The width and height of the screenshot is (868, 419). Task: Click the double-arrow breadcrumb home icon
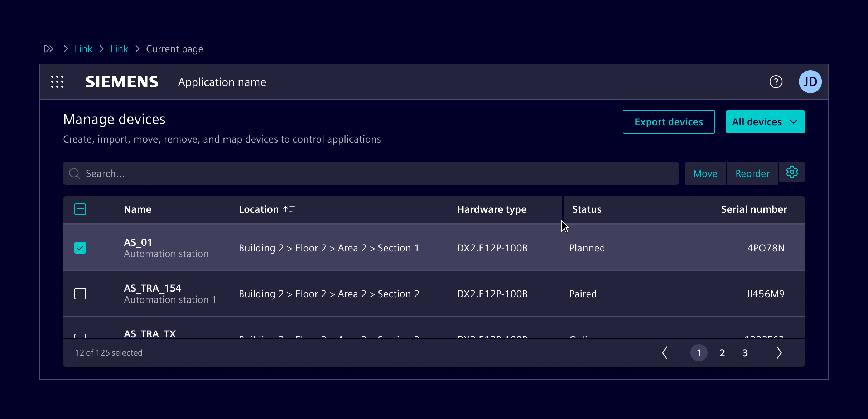tap(48, 49)
